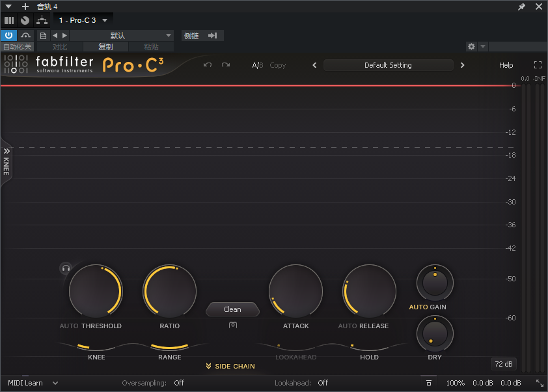Expand the KNEE side panel
Screen dimensions: 548x392
tap(7, 162)
